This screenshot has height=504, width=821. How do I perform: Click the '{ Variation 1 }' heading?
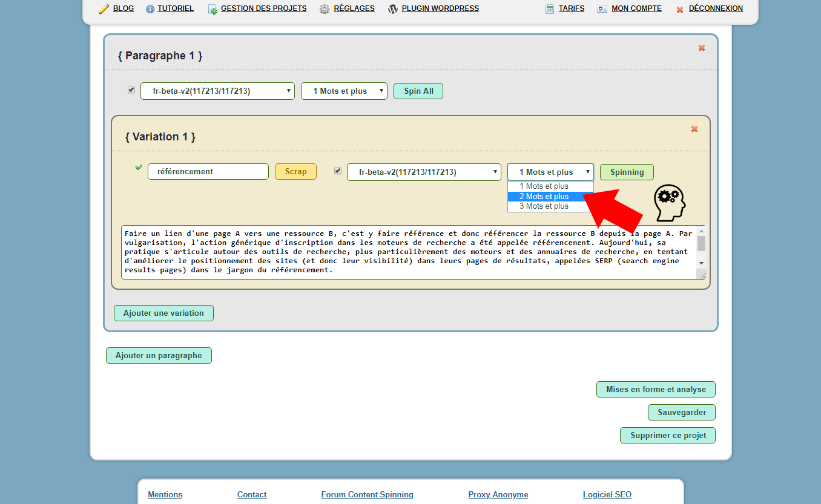click(x=160, y=137)
